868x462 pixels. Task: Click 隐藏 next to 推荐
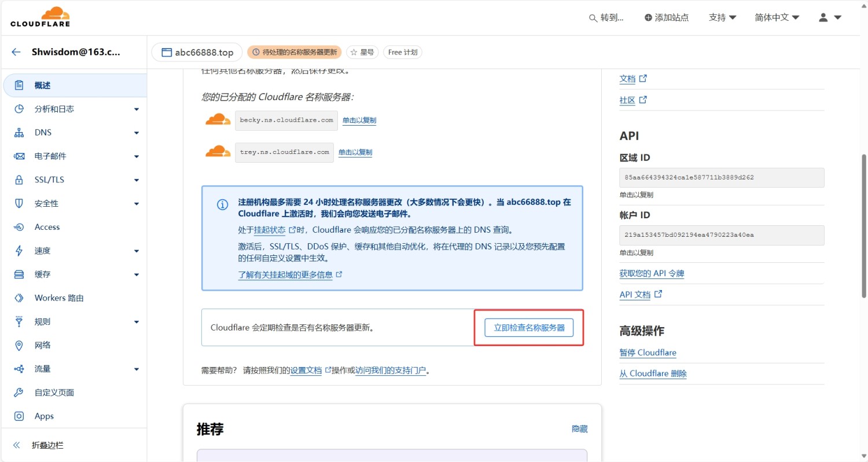tap(579, 429)
